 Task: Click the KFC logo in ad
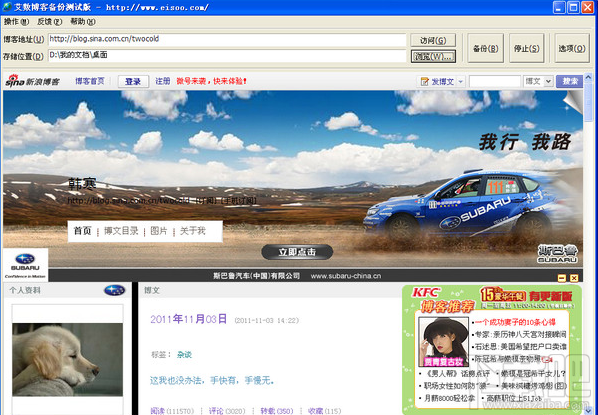(x=426, y=293)
